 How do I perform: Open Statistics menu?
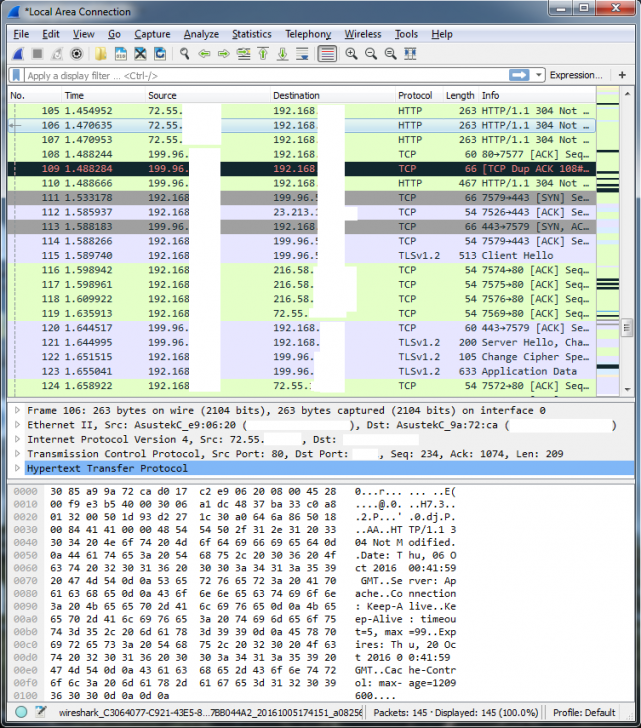(x=252, y=34)
